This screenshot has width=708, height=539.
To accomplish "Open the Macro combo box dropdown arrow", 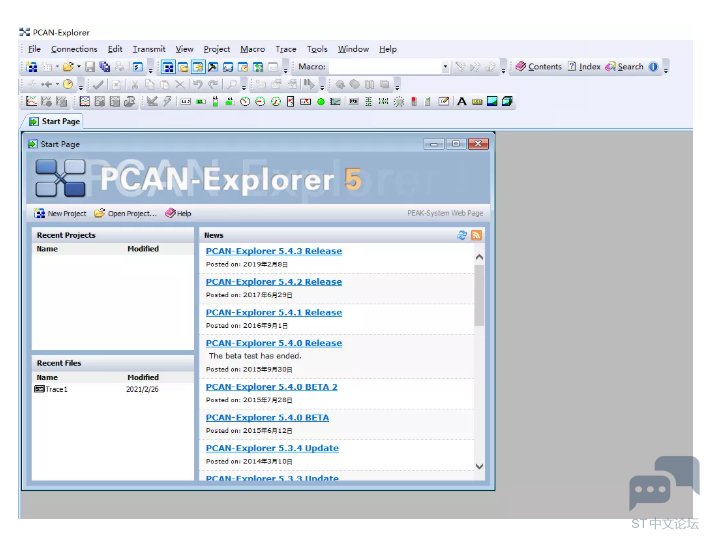I will [x=445, y=67].
